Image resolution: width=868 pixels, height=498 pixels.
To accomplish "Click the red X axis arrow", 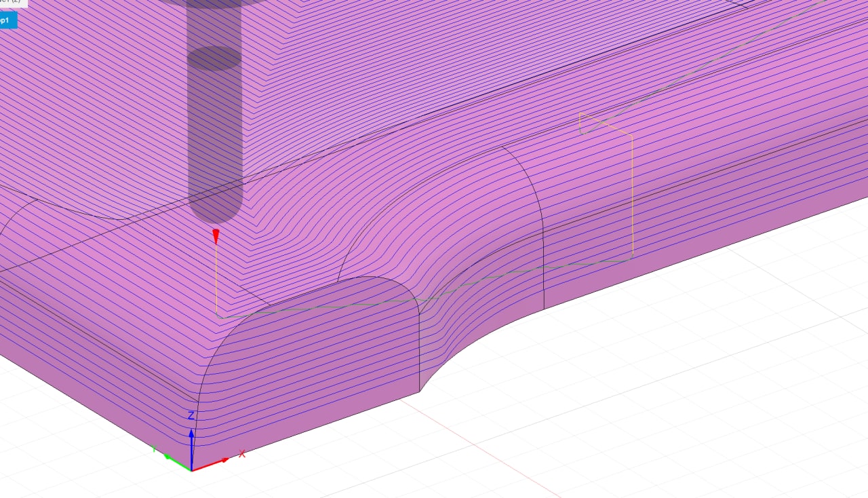I will pyautogui.click(x=212, y=464).
